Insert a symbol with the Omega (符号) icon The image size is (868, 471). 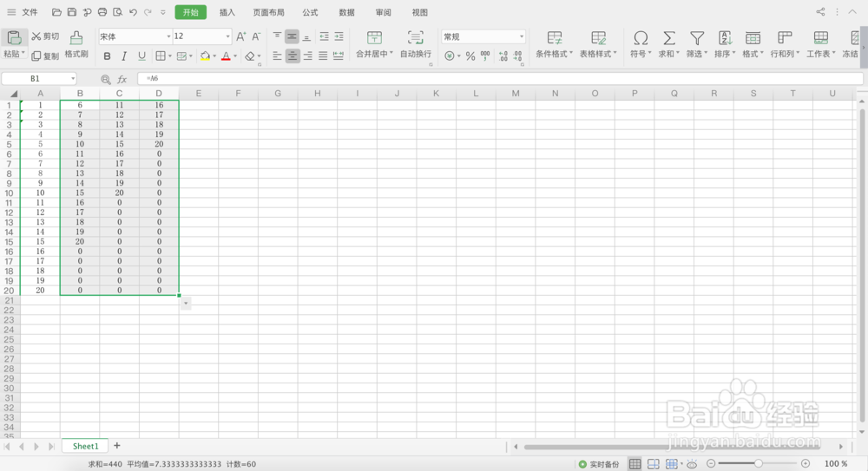641,37
